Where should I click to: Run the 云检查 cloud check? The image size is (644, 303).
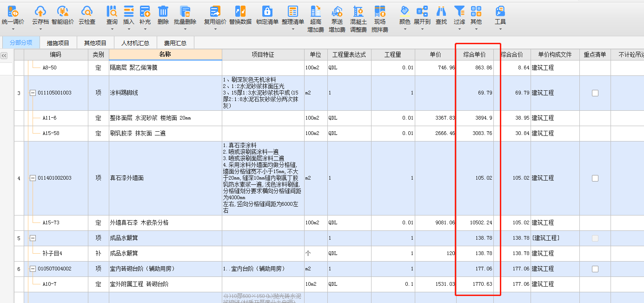86,11
